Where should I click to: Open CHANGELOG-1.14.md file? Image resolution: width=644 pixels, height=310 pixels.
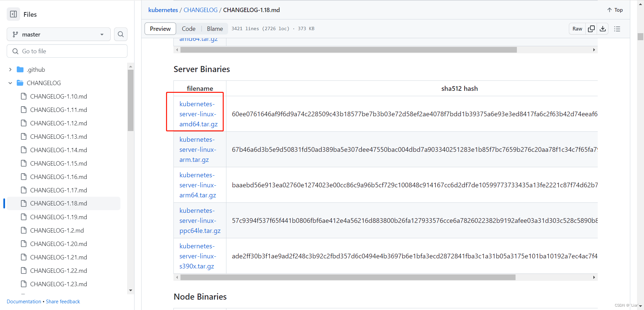point(58,150)
